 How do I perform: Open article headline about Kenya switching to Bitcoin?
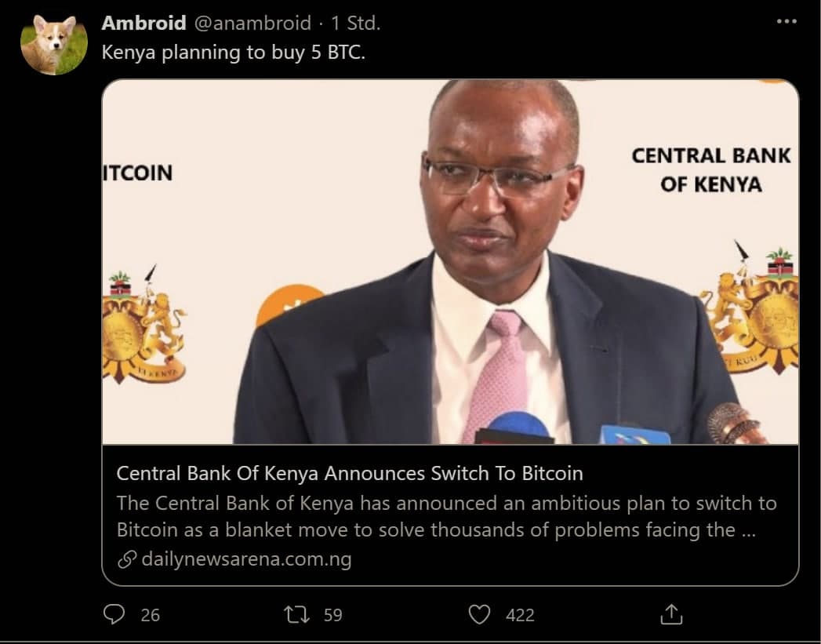[x=349, y=473]
